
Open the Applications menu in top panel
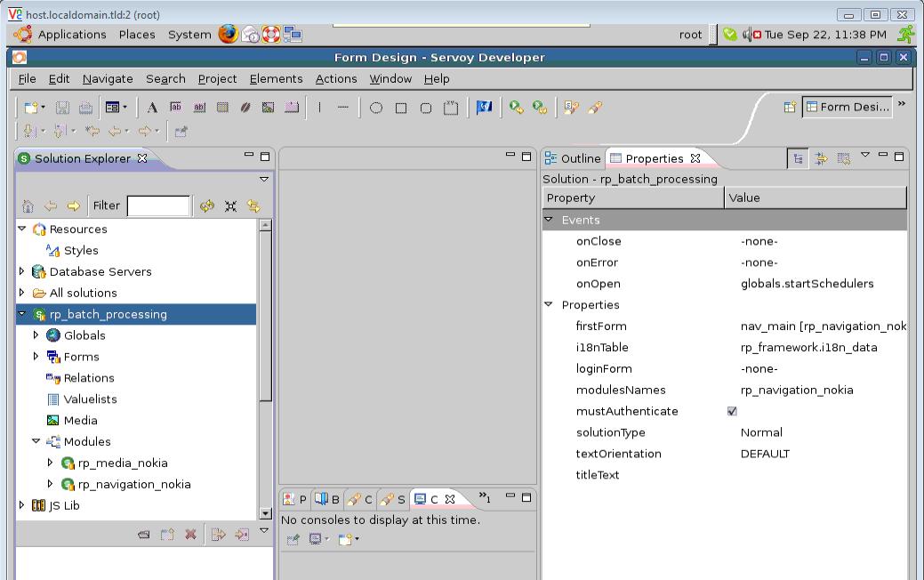72,35
